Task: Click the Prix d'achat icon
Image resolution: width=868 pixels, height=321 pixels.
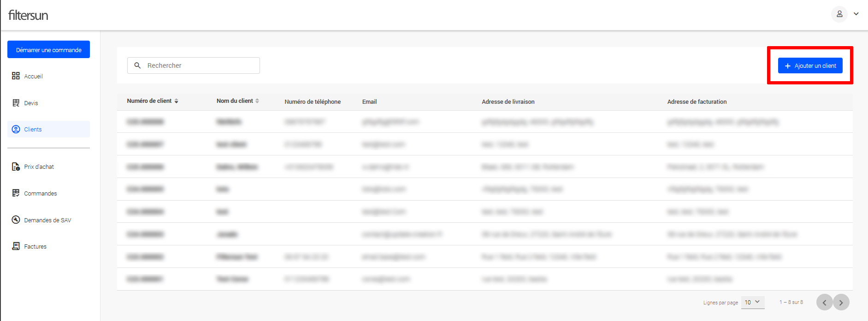Action: [x=16, y=166]
